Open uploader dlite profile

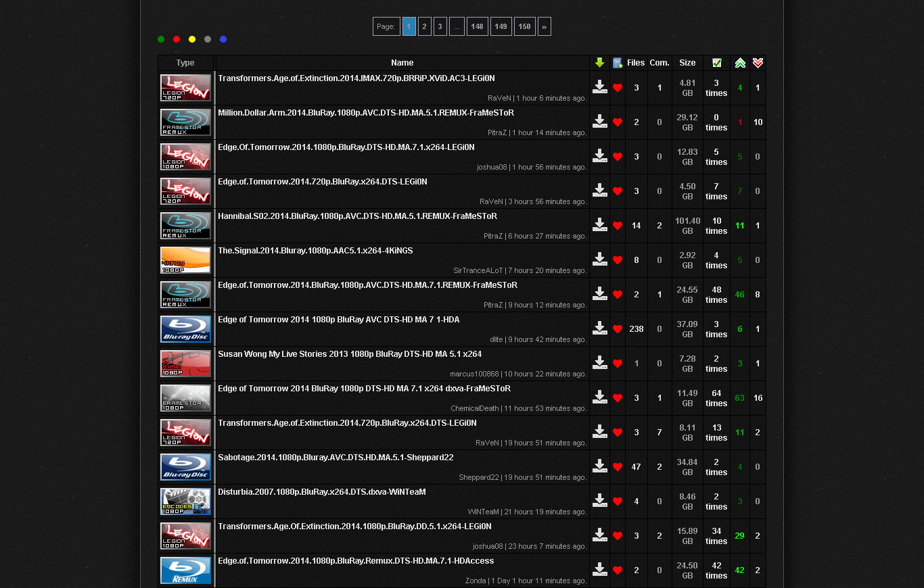click(x=496, y=339)
